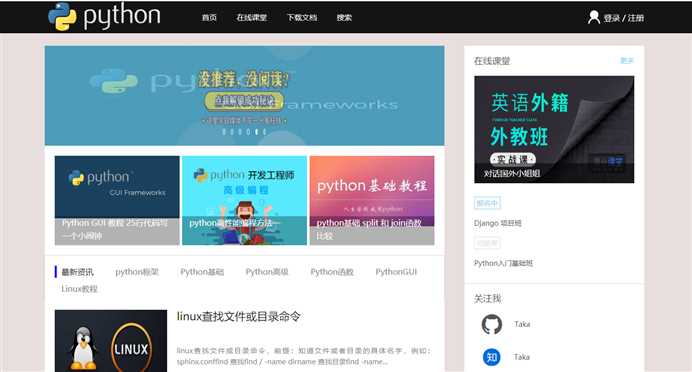Click the 登录 / 注册 link
Image resolution: width=692 pixels, height=372 pixels.
624,18
